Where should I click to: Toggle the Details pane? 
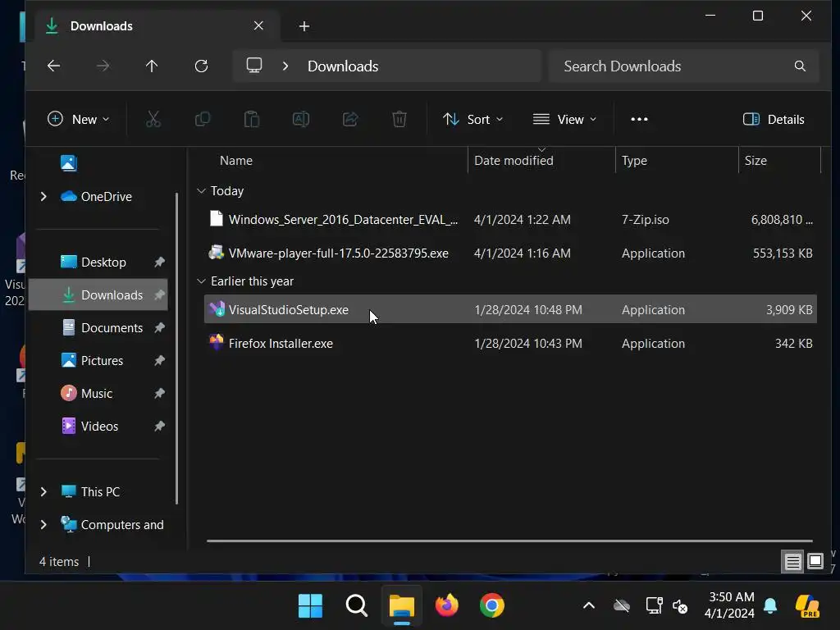point(774,119)
